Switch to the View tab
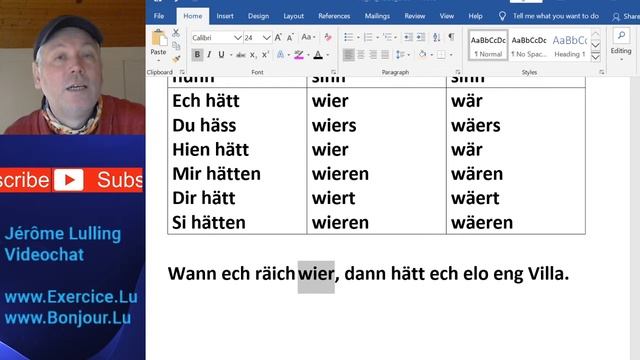The image size is (640, 360). click(447, 16)
